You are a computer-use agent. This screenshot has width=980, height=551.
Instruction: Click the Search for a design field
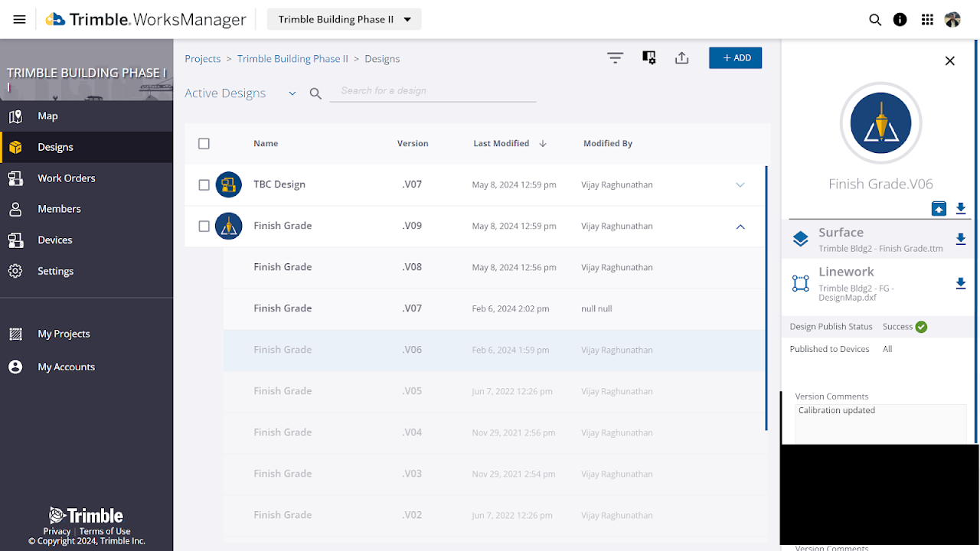click(433, 91)
